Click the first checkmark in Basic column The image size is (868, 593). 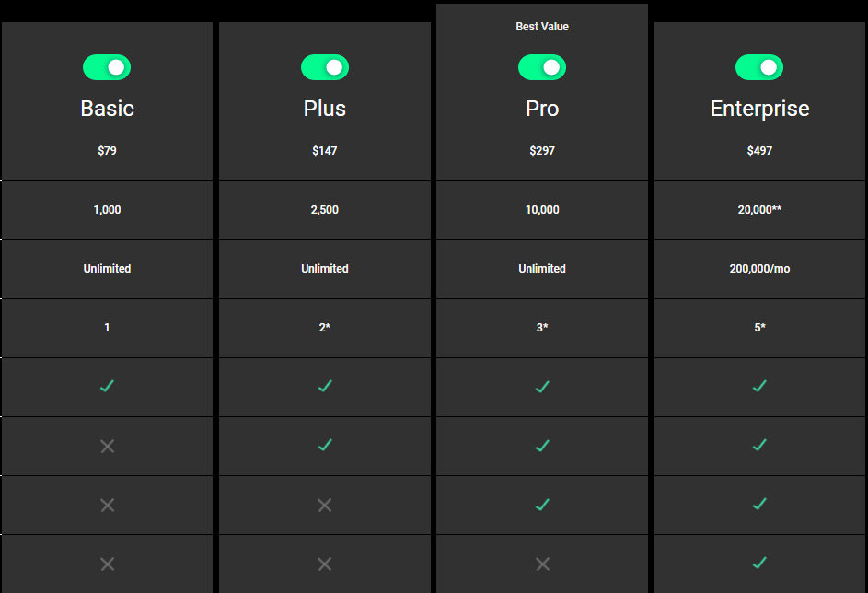pyautogui.click(x=107, y=386)
